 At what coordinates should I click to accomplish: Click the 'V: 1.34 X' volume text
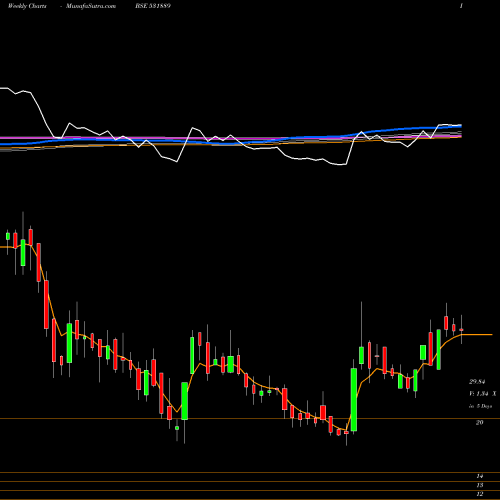tap(482, 394)
